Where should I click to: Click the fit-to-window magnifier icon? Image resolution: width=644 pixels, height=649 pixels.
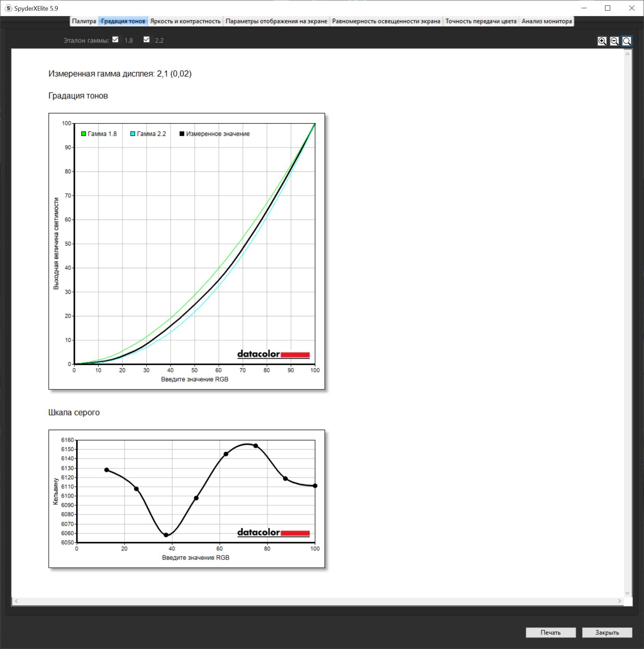tap(627, 41)
